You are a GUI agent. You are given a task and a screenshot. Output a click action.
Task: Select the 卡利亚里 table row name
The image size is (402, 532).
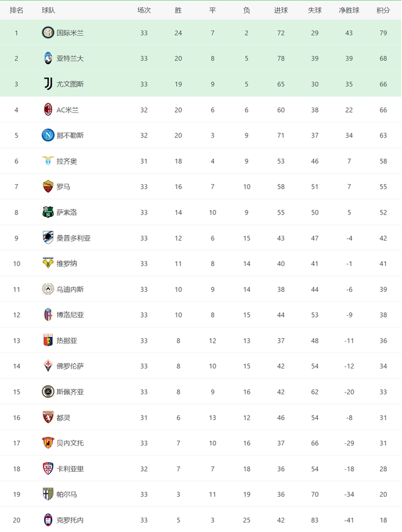pyautogui.click(x=70, y=468)
